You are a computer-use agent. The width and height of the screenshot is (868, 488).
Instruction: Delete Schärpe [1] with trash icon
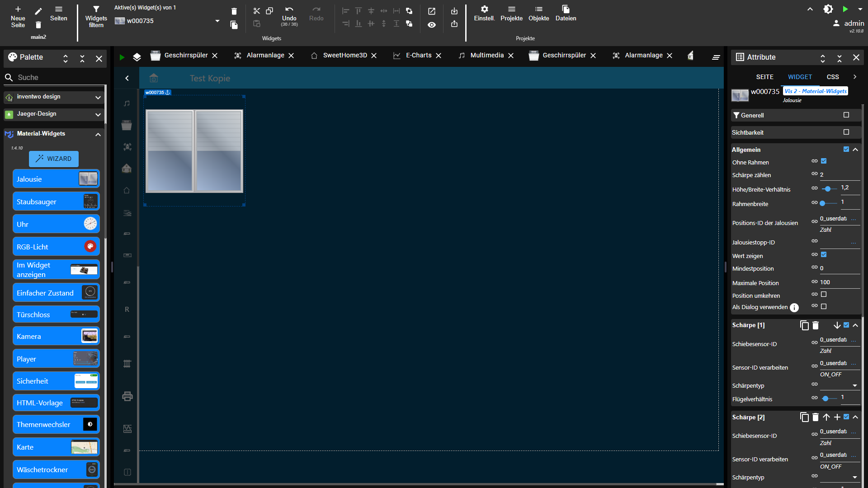(816, 325)
